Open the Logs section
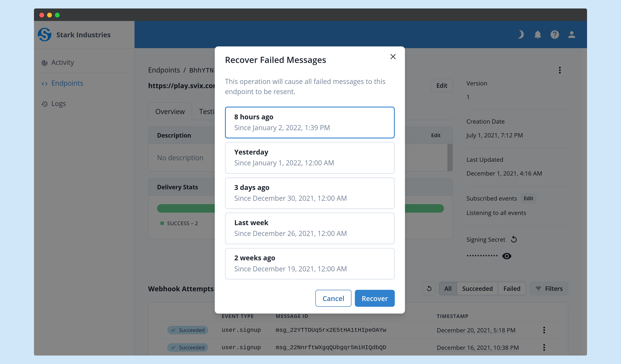 58,103
